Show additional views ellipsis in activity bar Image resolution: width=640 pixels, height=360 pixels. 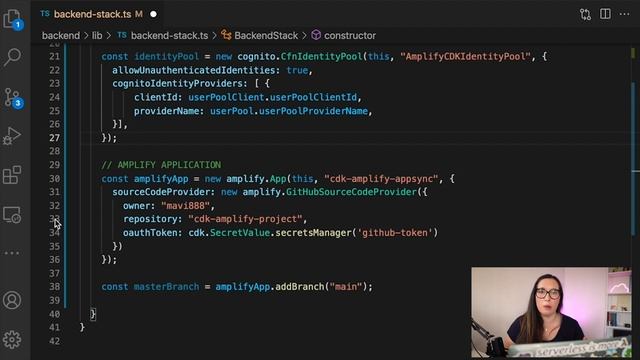click(12, 253)
